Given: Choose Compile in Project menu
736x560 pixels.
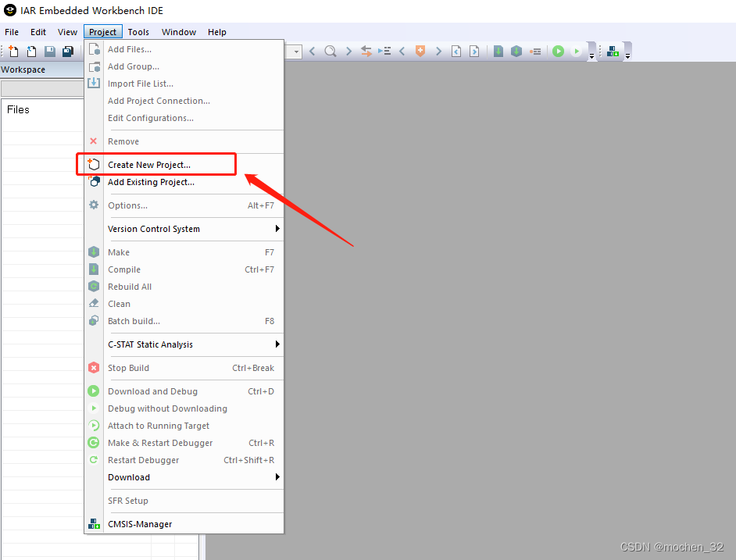Looking at the screenshot, I should [184, 269].
